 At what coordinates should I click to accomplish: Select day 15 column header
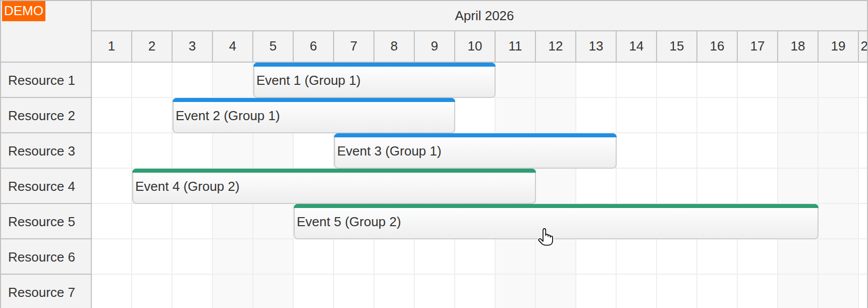click(676, 46)
